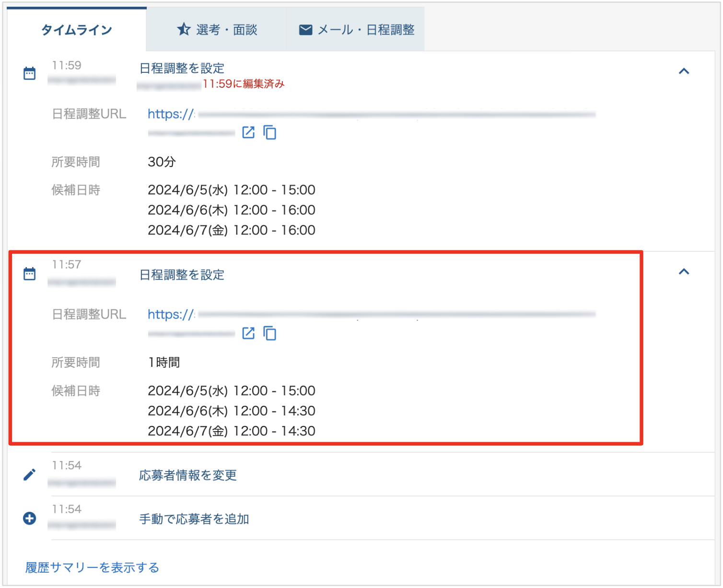The height and width of the screenshot is (588, 723).
Task: Click the 日程調整URL label in 11:59 entry
Action: [89, 114]
